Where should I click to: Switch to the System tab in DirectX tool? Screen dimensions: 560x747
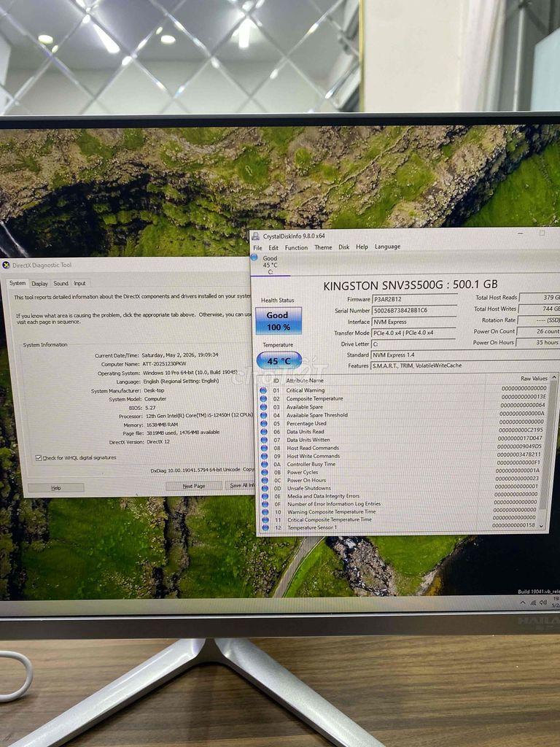click(17, 283)
